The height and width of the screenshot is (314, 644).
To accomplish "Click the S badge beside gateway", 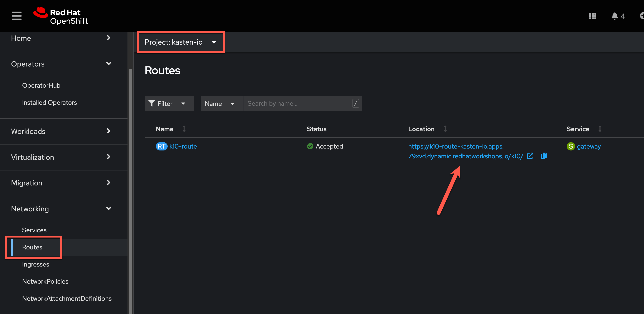I will point(571,146).
